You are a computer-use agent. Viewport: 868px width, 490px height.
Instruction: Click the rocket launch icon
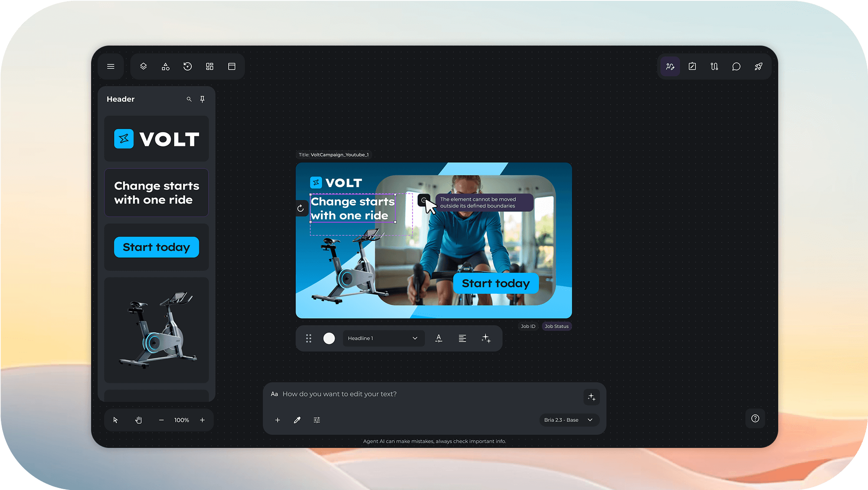pyautogui.click(x=758, y=66)
